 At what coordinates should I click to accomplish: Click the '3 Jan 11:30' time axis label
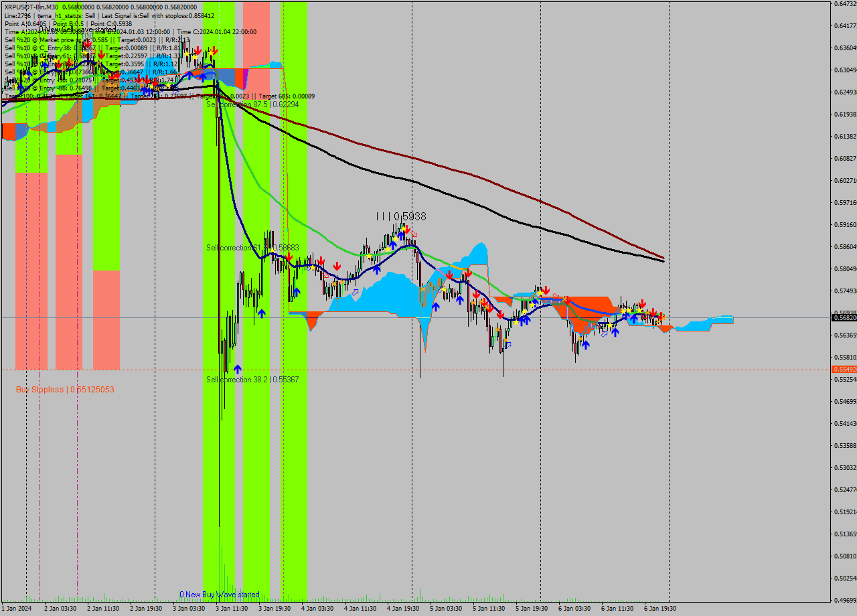coord(231,609)
